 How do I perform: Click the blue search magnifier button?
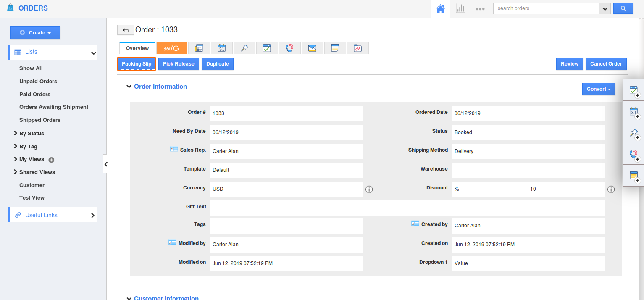[x=623, y=8]
